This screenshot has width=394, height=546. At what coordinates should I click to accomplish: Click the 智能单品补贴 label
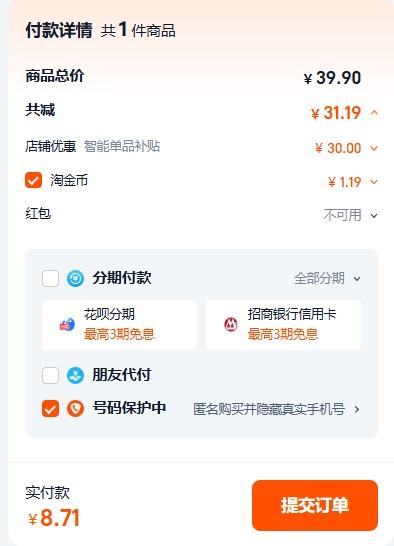pyautogui.click(x=122, y=146)
